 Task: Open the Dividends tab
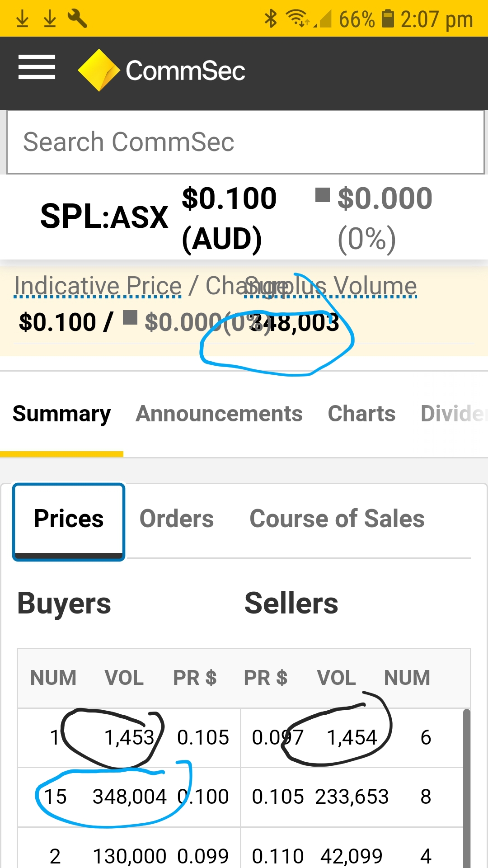click(x=454, y=414)
